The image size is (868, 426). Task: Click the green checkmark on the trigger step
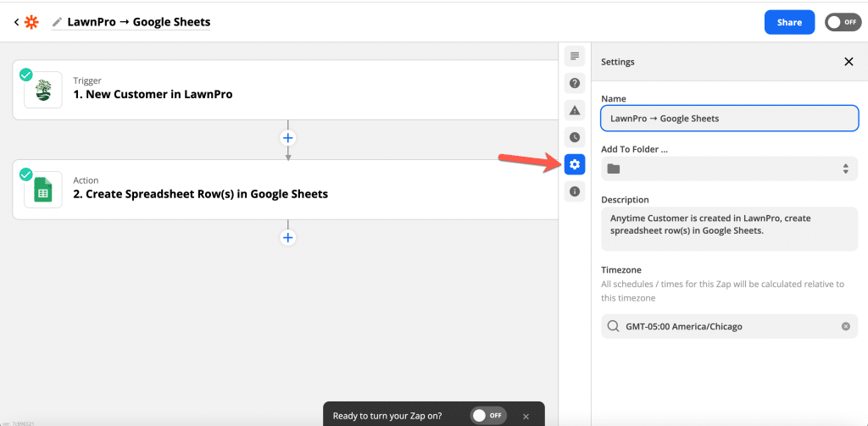pos(25,75)
